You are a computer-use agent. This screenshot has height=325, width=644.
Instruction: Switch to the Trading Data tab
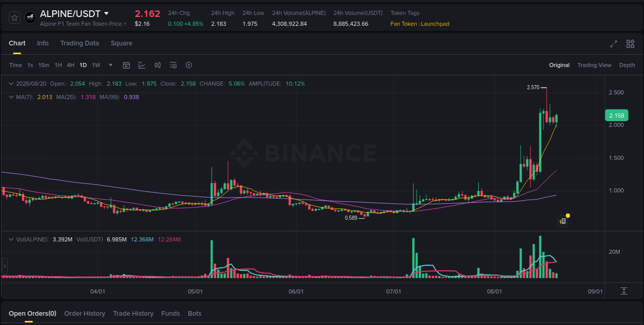coord(79,43)
